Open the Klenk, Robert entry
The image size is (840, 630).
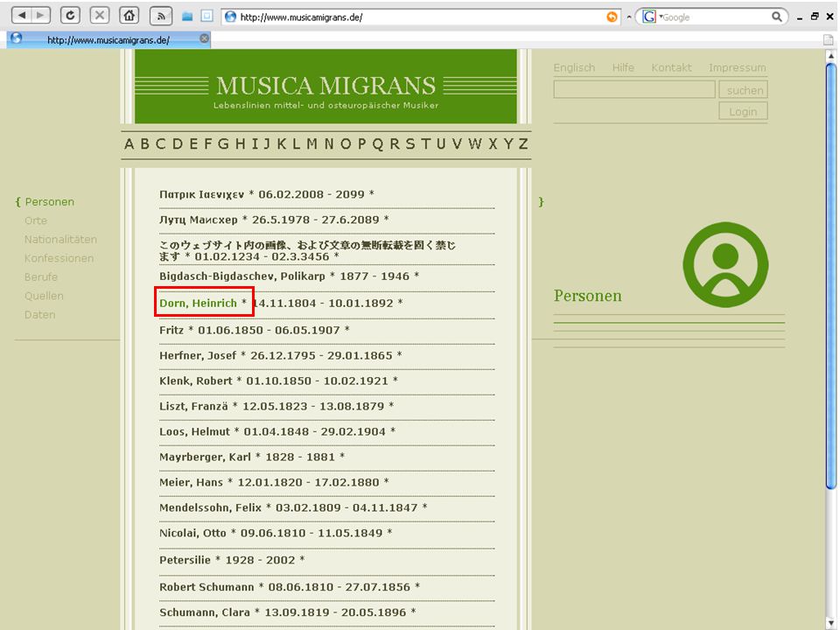195,381
